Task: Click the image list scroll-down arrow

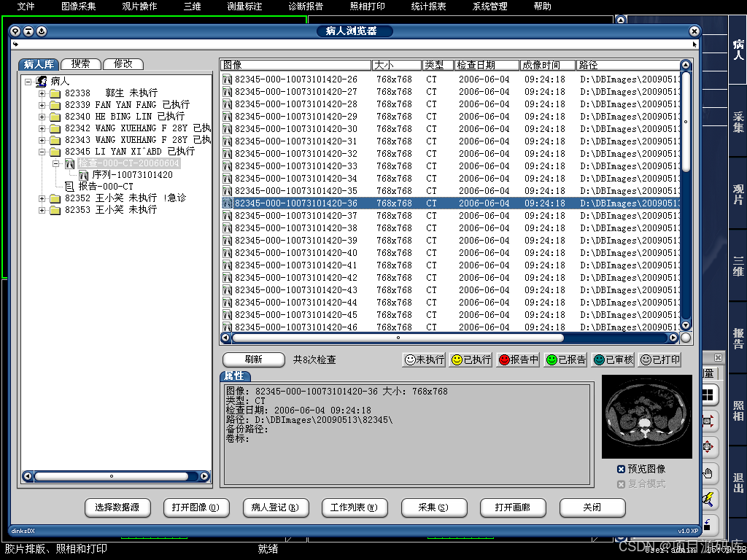Action: click(x=686, y=325)
